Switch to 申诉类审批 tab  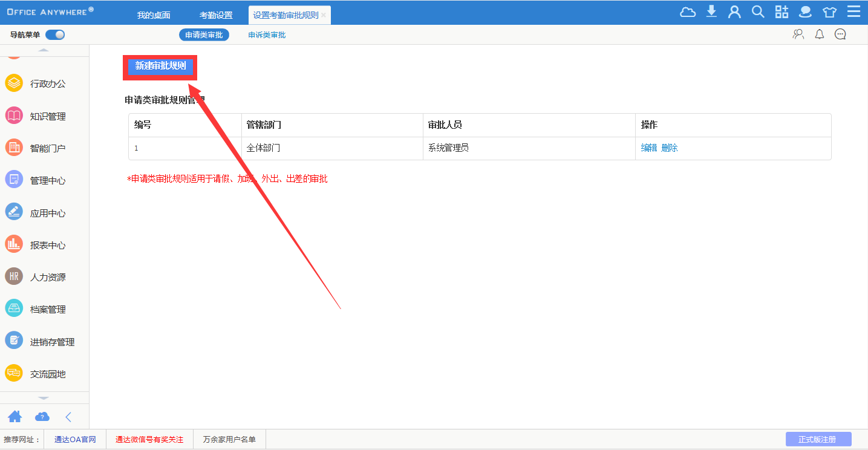pos(267,35)
